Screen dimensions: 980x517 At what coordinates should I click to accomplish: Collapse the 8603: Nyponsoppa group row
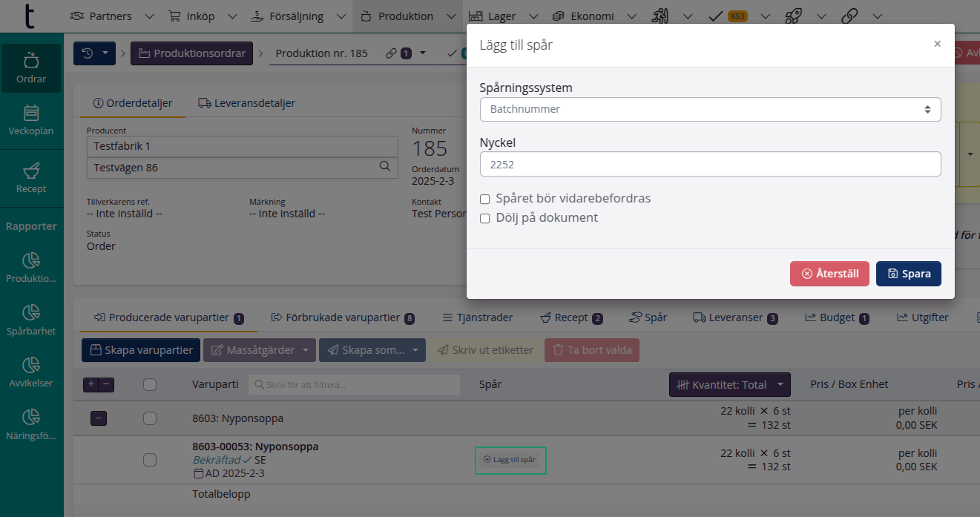99,418
